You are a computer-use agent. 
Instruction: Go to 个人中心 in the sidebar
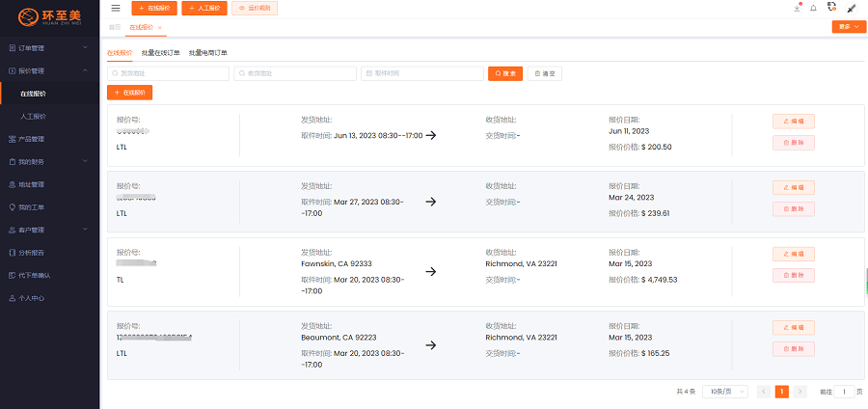pyautogui.click(x=32, y=298)
